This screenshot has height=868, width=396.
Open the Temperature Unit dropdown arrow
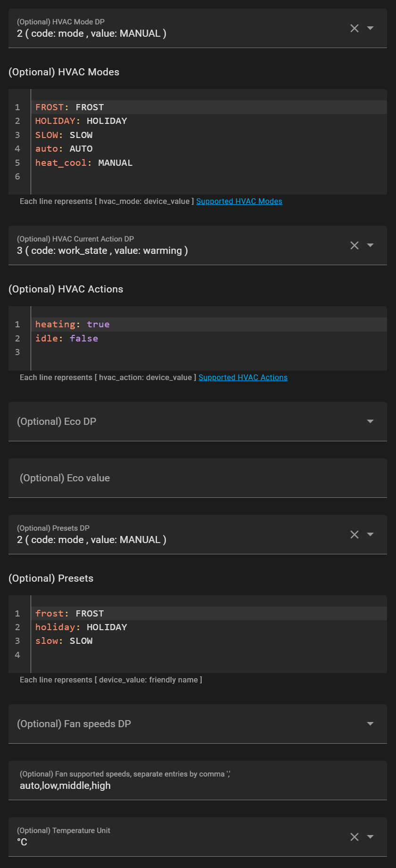[371, 837]
